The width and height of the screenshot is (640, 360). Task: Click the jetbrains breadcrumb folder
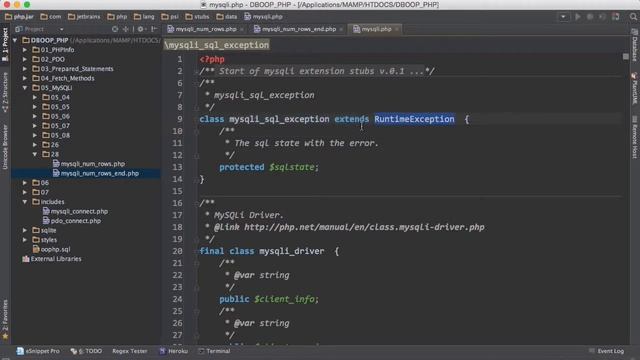84,17
